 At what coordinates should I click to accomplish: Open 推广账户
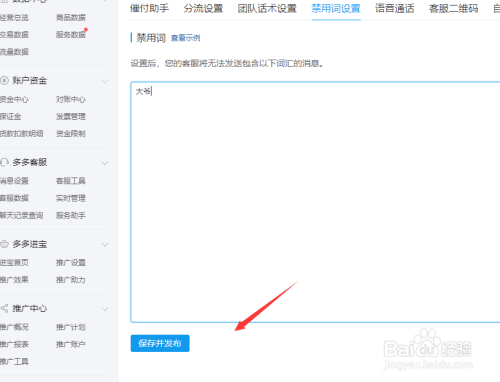coord(71,344)
